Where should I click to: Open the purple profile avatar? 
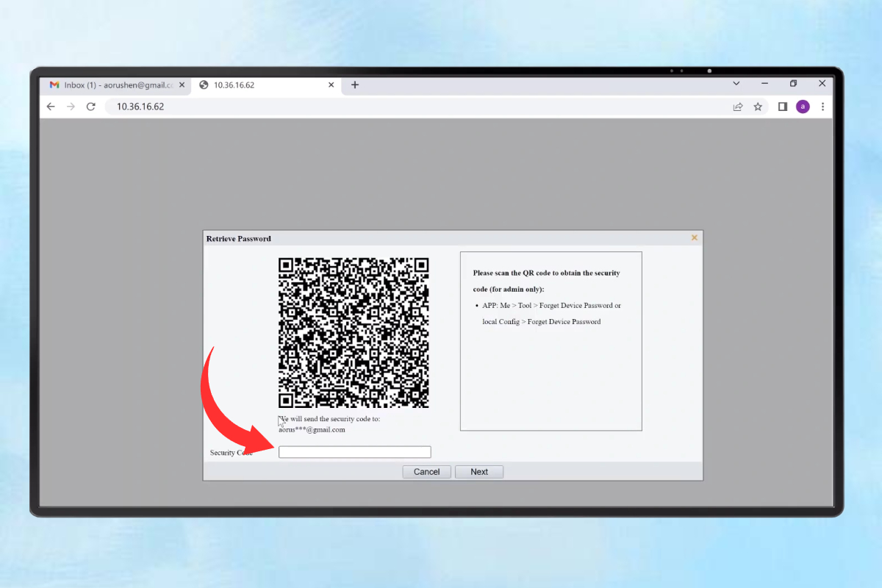tap(803, 107)
